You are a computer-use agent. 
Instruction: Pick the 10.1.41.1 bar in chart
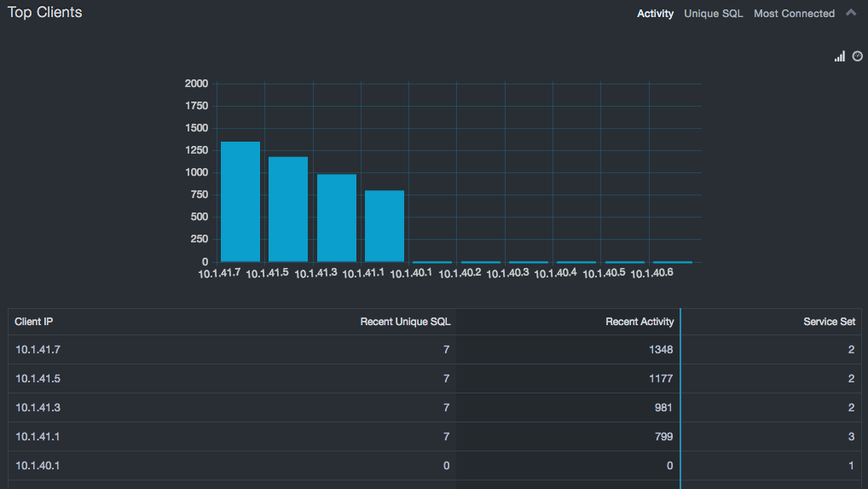pyautogui.click(x=385, y=226)
